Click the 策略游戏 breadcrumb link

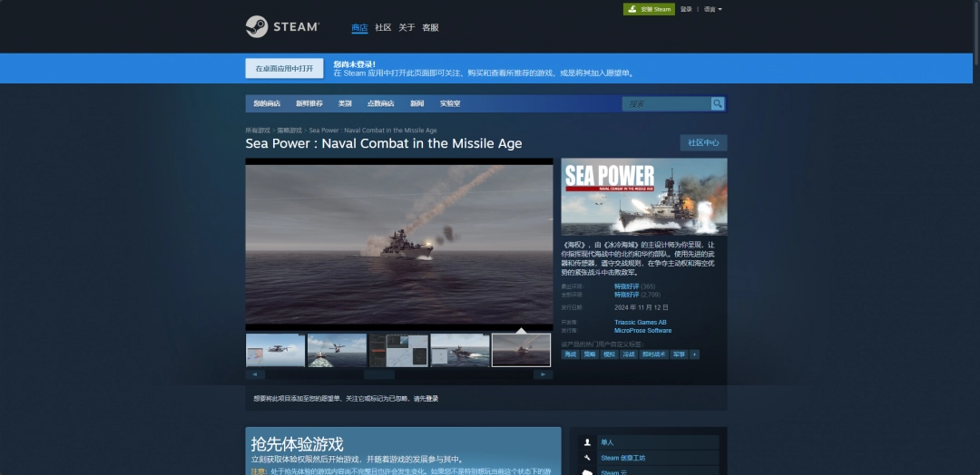289,131
